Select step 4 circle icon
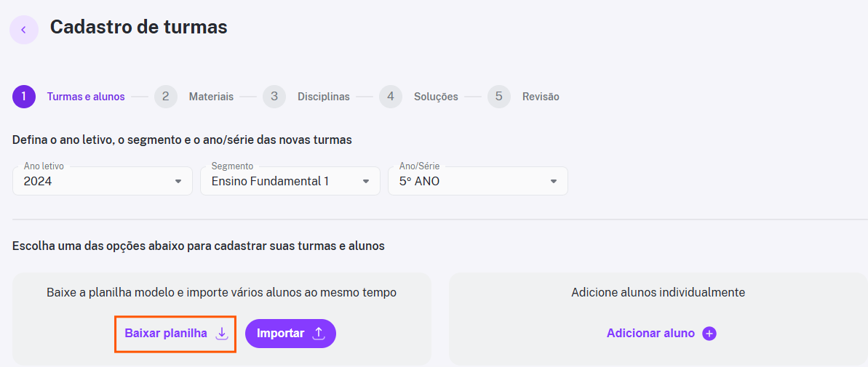 point(390,97)
